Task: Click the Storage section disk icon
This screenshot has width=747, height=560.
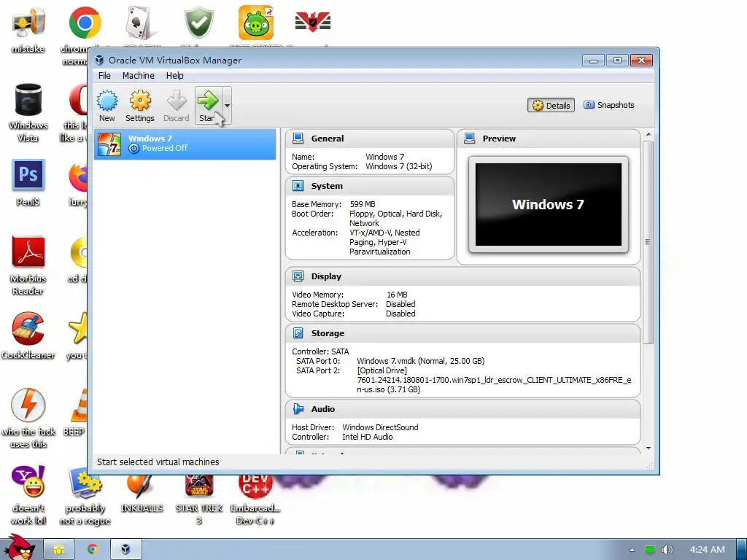Action: pyautogui.click(x=298, y=332)
